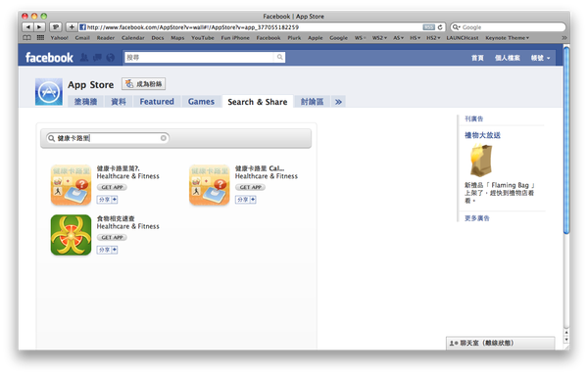Click the Facebook 搜尋 search field

200,58
